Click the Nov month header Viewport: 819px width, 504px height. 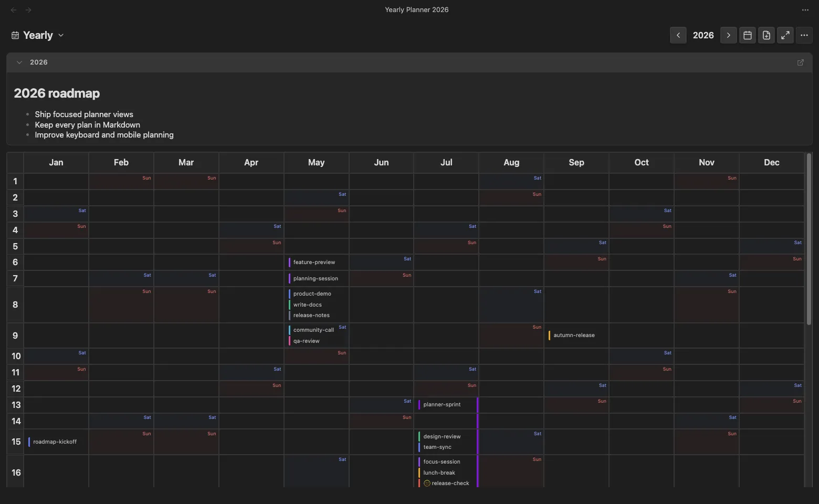(707, 163)
